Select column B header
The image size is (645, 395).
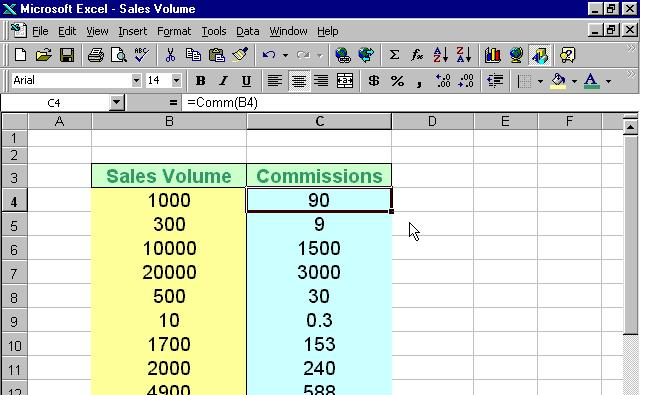point(169,121)
